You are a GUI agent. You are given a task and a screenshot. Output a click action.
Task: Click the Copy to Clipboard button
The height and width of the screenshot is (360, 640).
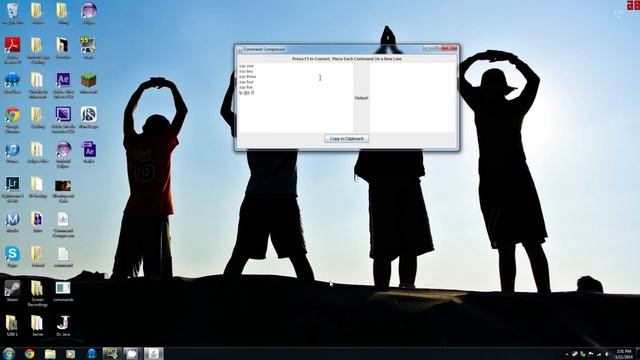point(347,139)
